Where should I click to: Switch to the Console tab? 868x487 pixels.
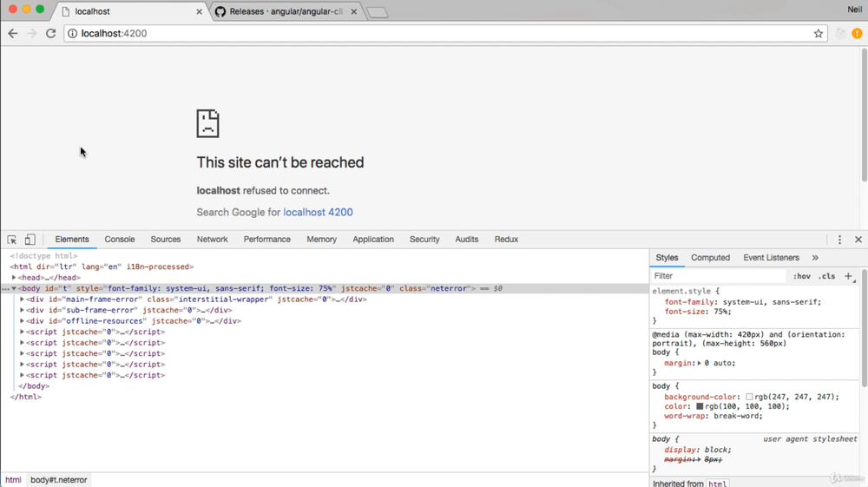click(120, 240)
